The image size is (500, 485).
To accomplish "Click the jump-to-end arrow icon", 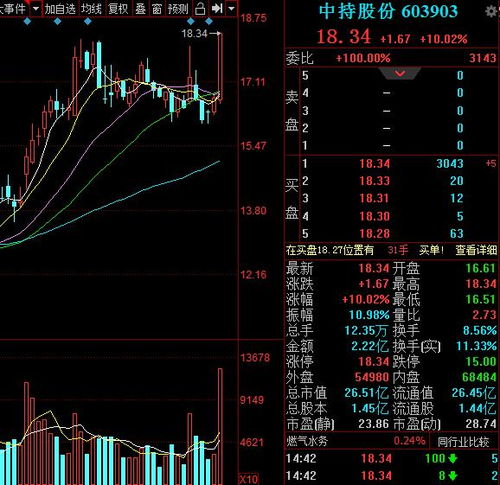I will [x=217, y=8].
